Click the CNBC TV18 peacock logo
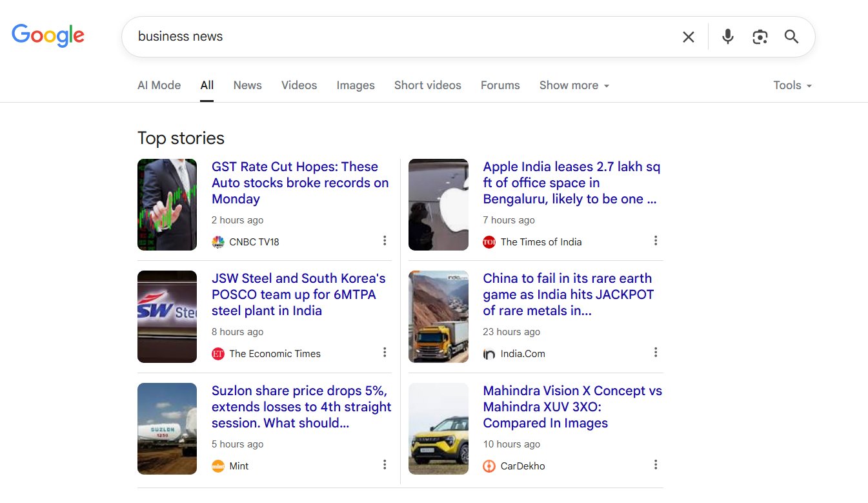868x503 pixels. click(218, 242)
